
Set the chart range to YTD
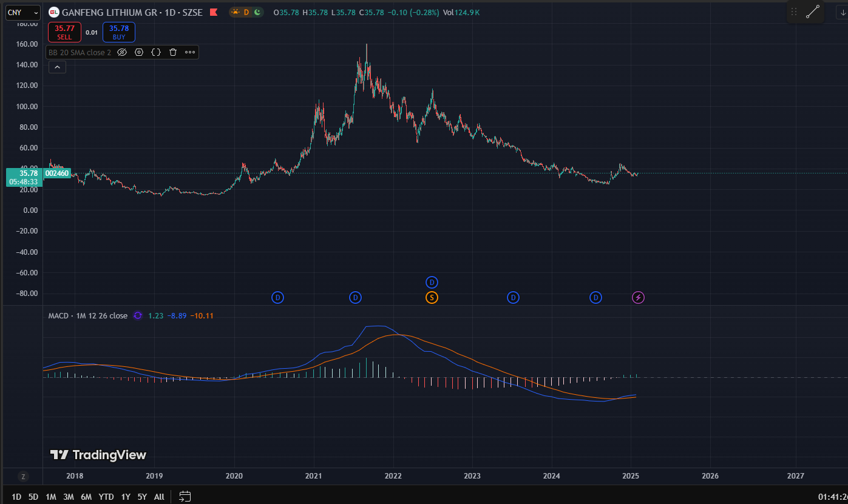pyautogui.click(x=106, y=497)
